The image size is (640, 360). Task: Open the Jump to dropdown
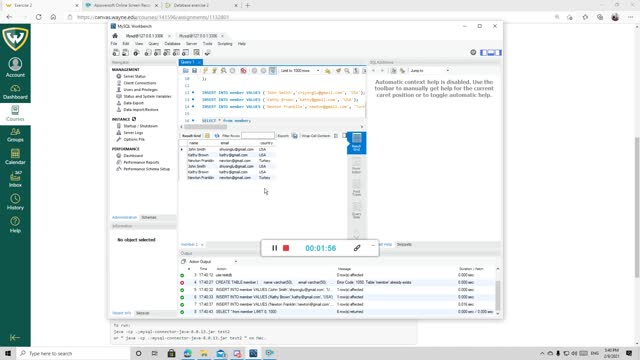pos(429,71)
